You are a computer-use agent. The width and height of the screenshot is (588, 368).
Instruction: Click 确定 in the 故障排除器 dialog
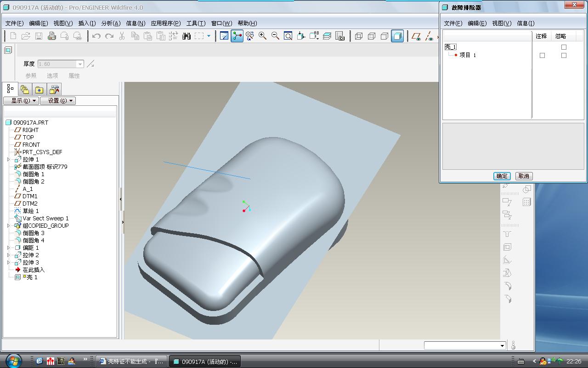tap(502, 176)
